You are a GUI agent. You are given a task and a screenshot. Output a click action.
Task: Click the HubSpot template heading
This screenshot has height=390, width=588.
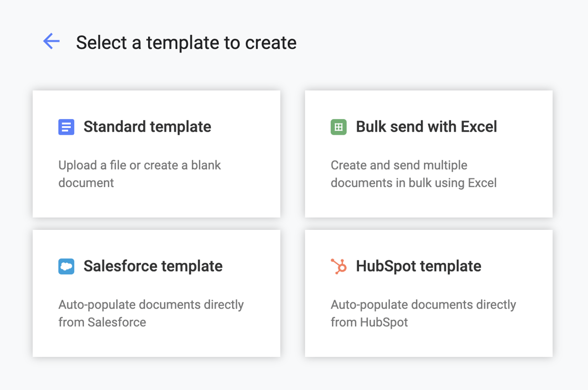click(x=418, y=265)
